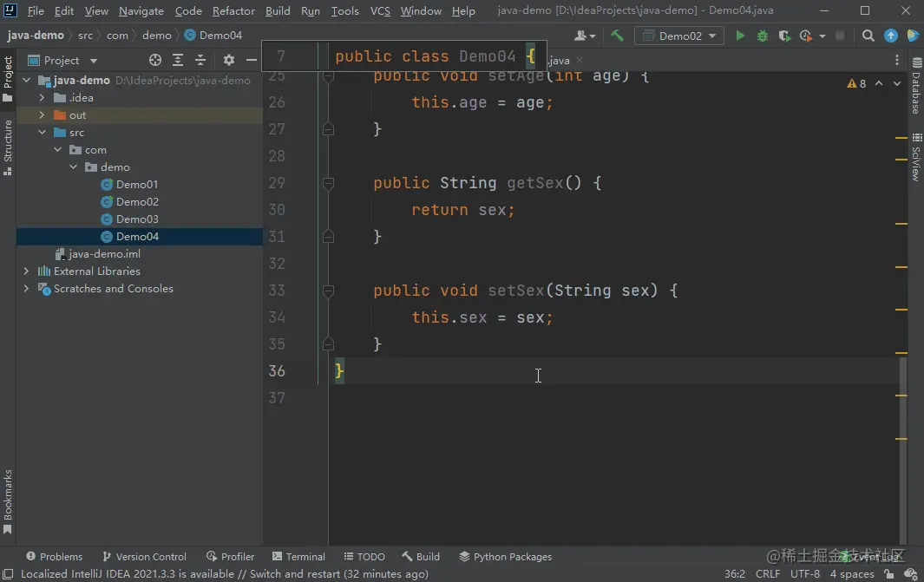This screenshot has height=582, width=924.
Task: Click the editor vertical scrollbar thumb
Action: coord(903,450)
